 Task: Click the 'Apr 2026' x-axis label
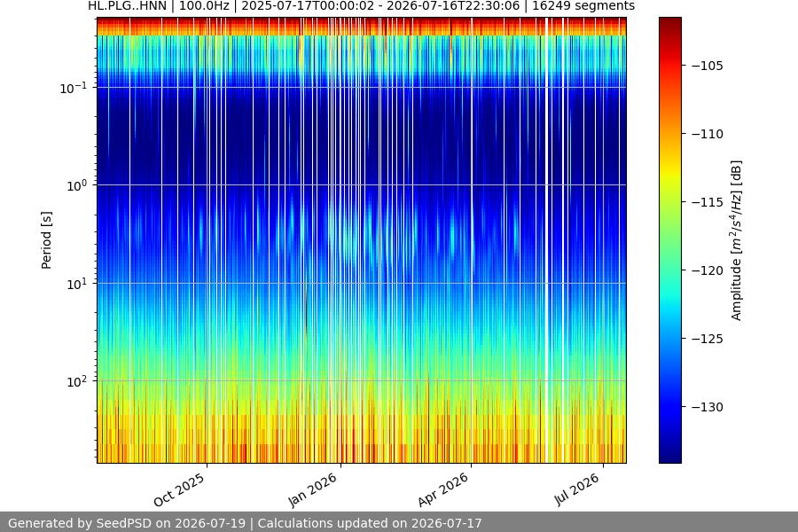coord(442,489)
